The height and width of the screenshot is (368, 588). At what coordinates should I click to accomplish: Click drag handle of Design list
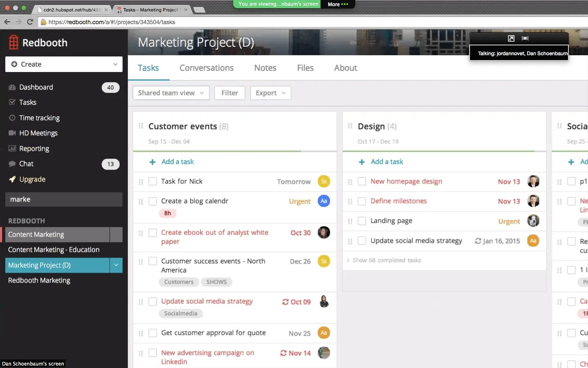click(x=350, y=126)
